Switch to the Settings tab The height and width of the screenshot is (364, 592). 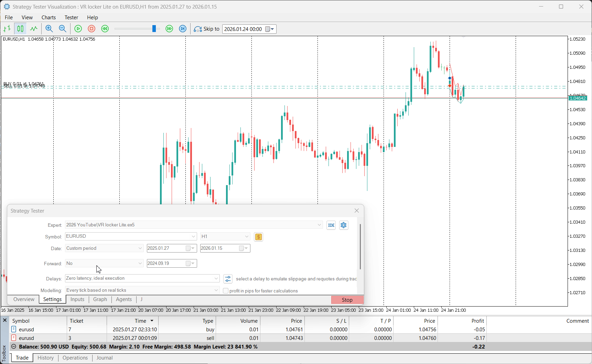tap(52, 299)
